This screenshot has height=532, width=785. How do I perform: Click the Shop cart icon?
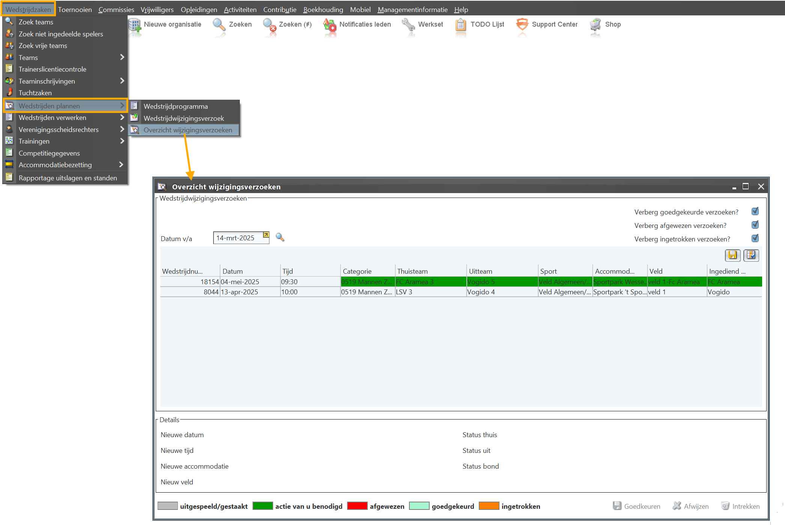[x=595, y=25]
